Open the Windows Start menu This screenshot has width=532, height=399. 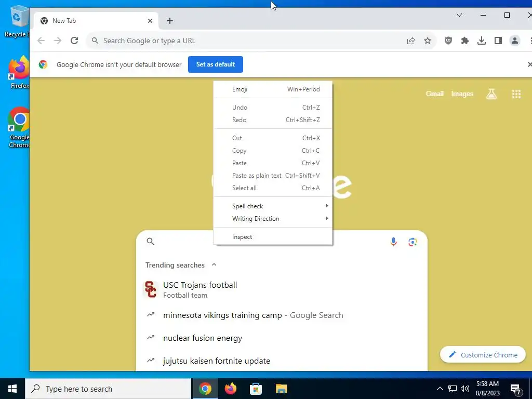(x=12, y=389)
